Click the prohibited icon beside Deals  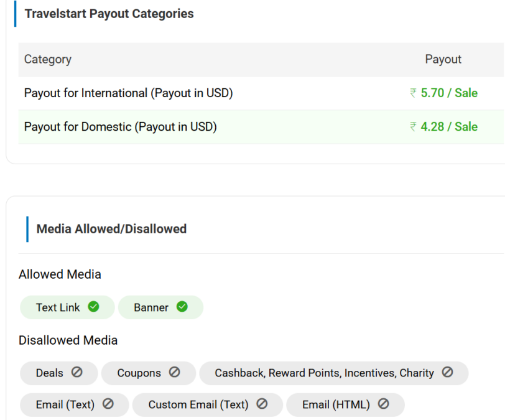76,372
